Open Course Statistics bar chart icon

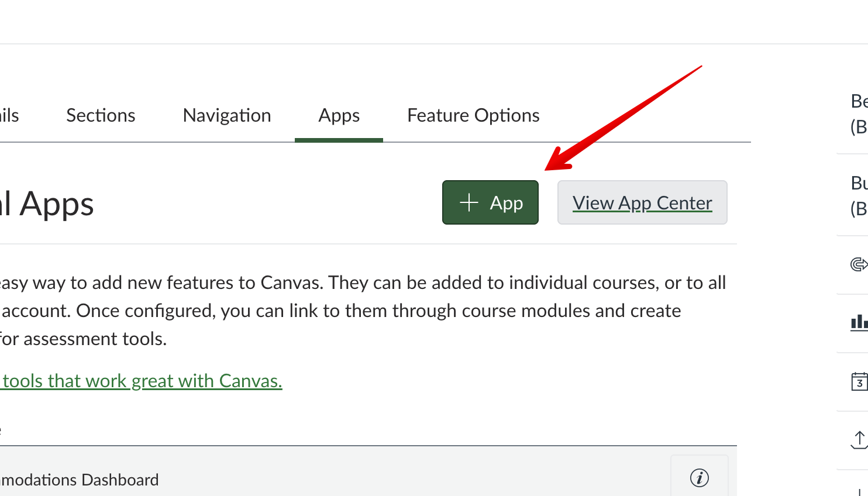(859, 322)
